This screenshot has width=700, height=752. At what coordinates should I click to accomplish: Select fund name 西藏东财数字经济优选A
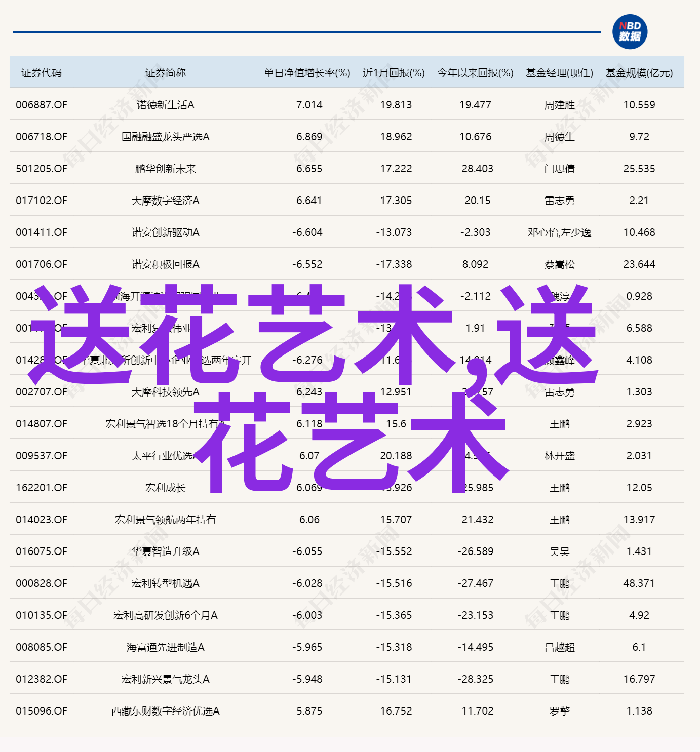[x=166, y=711]
